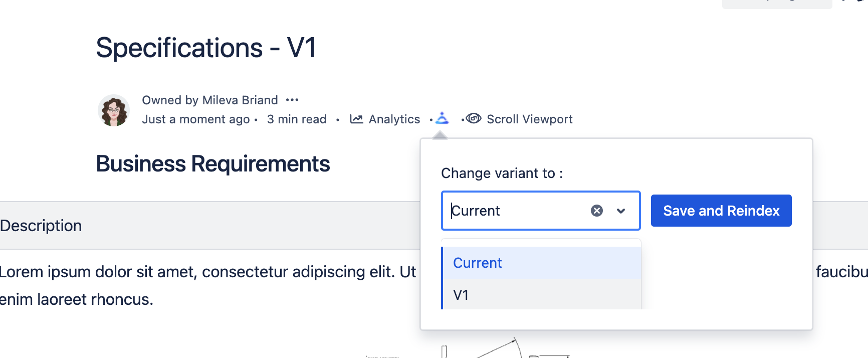The height and width of the screenshot is (358, 868).
Task: Click the Analytics chart icon
Action: tap(356, 119)
